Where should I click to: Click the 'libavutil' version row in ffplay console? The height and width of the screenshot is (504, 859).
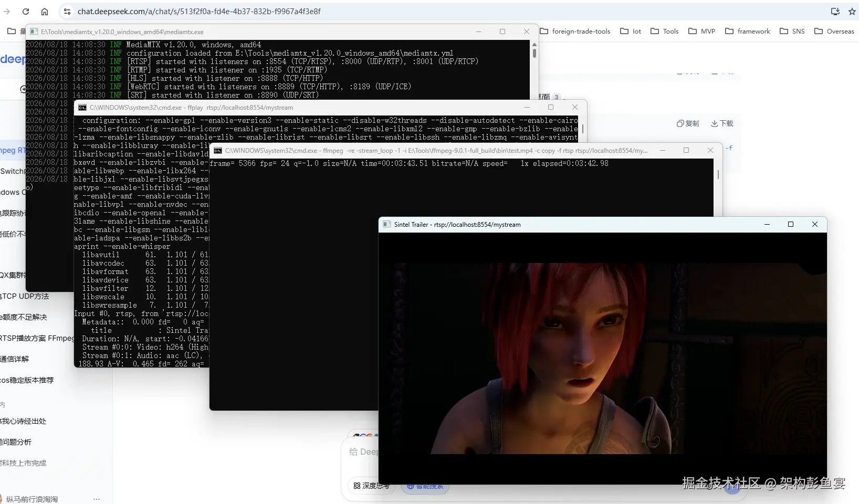click(145, 255)
